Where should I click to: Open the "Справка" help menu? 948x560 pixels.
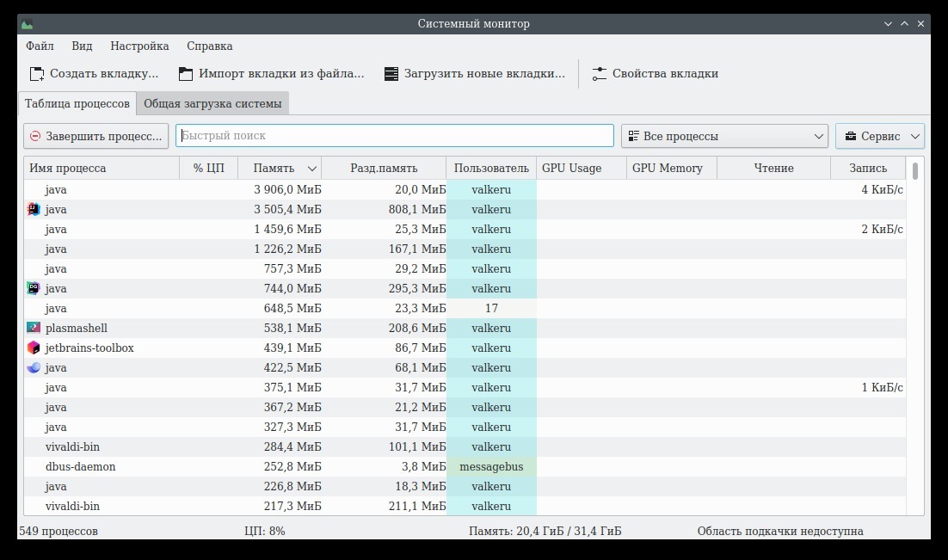[209, 46]
